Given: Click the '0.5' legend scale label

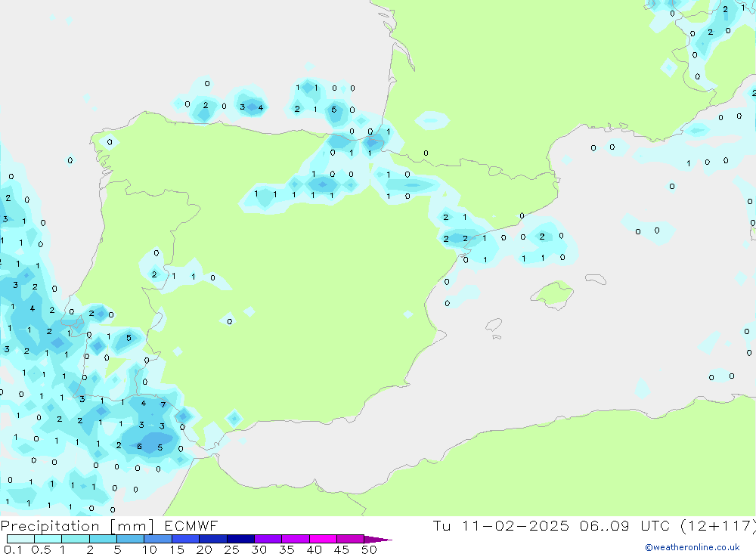Looking at the screenshot, I should click(41, 549).
